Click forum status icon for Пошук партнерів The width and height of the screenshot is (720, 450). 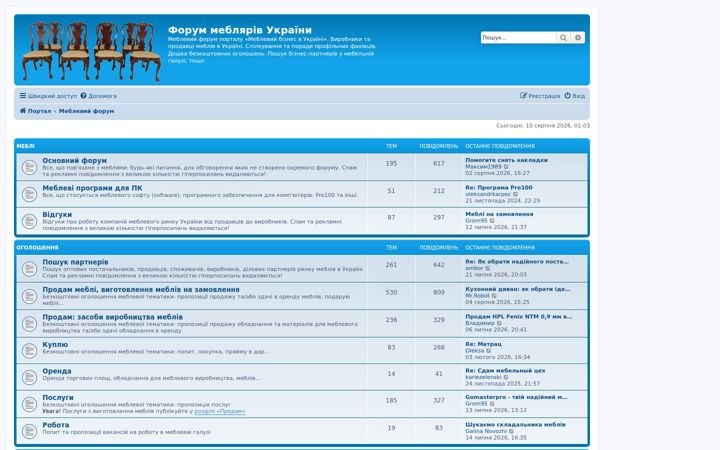[x=29, y=269]
